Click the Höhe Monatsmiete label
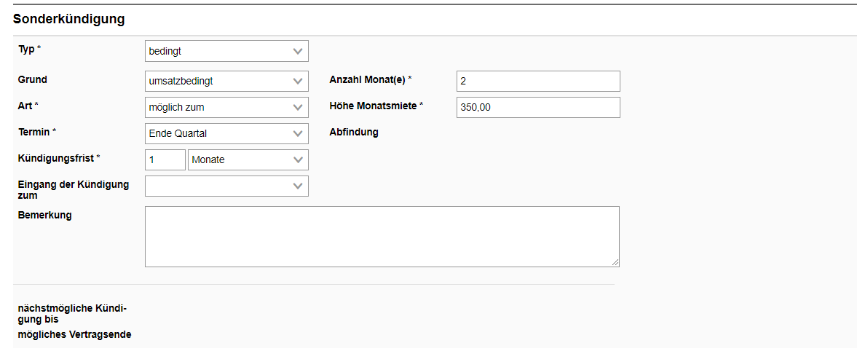 373,106
